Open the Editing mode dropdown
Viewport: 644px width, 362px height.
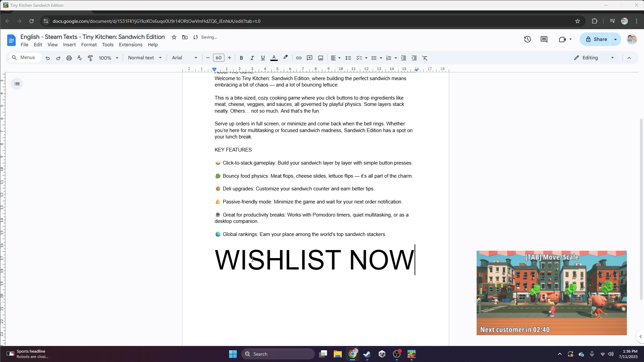594,58
